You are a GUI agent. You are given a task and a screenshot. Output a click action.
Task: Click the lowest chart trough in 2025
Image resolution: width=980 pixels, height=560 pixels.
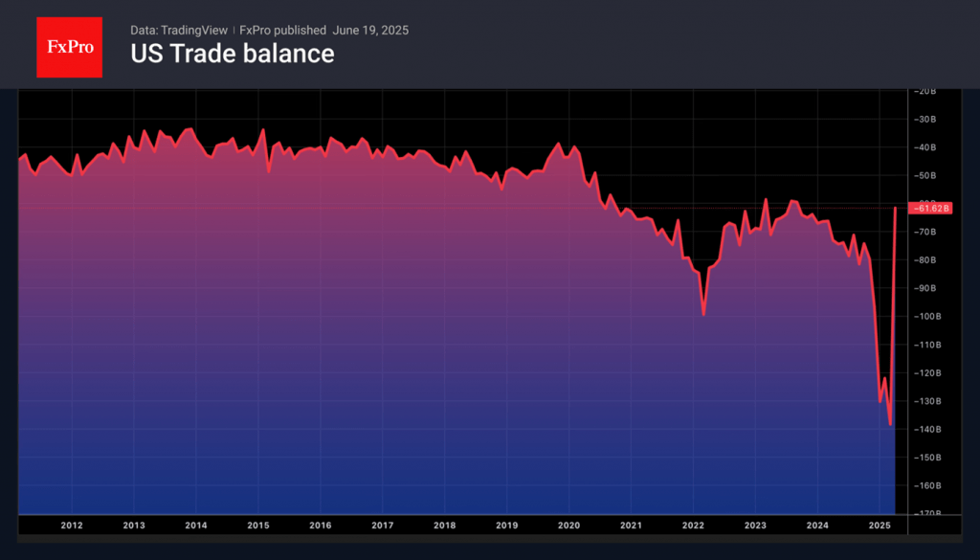[x=890, y=424]
